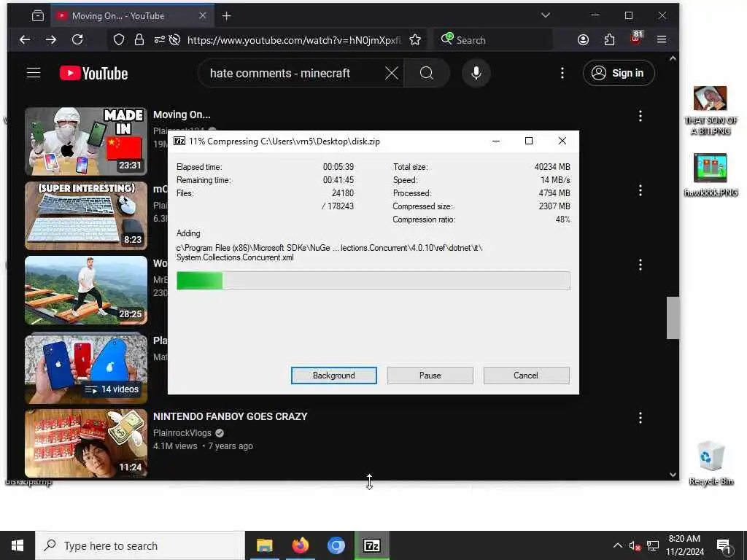Open Firefox View from tab bar
Screen dimensions: 747x560
click(x=38, y=16)
